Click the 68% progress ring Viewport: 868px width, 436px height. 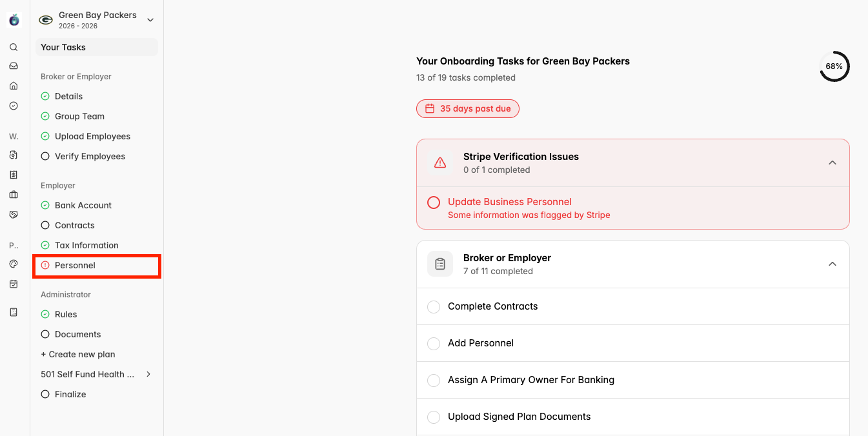(x=834, y=66)
